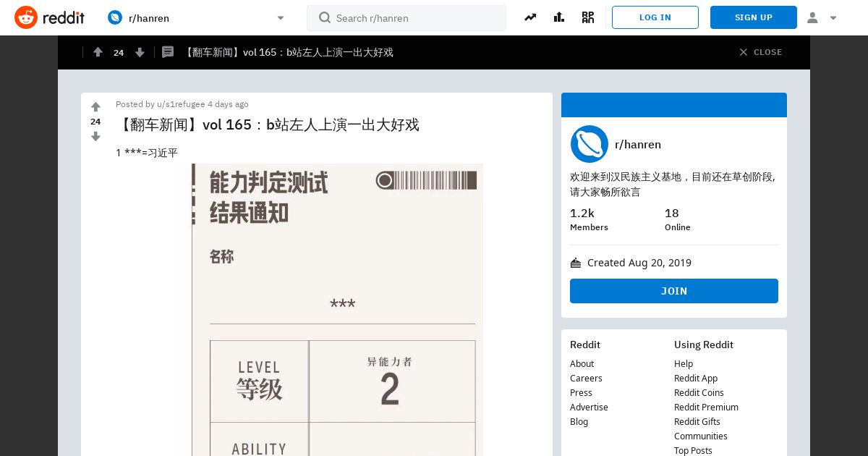Image resolution: width=868 pixels, height=456 pixels.
Task: Open the Press footer link
Action: pos(581,393)
